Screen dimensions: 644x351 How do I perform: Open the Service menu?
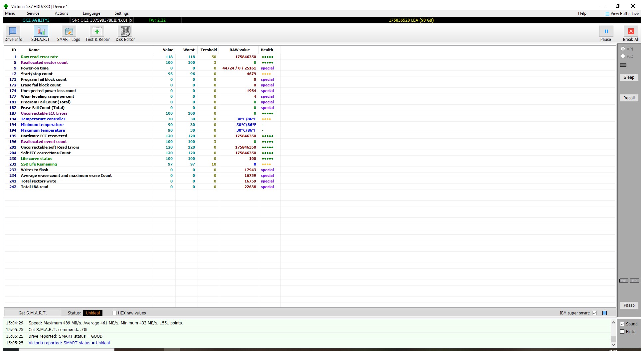click(x=33, y=13)
